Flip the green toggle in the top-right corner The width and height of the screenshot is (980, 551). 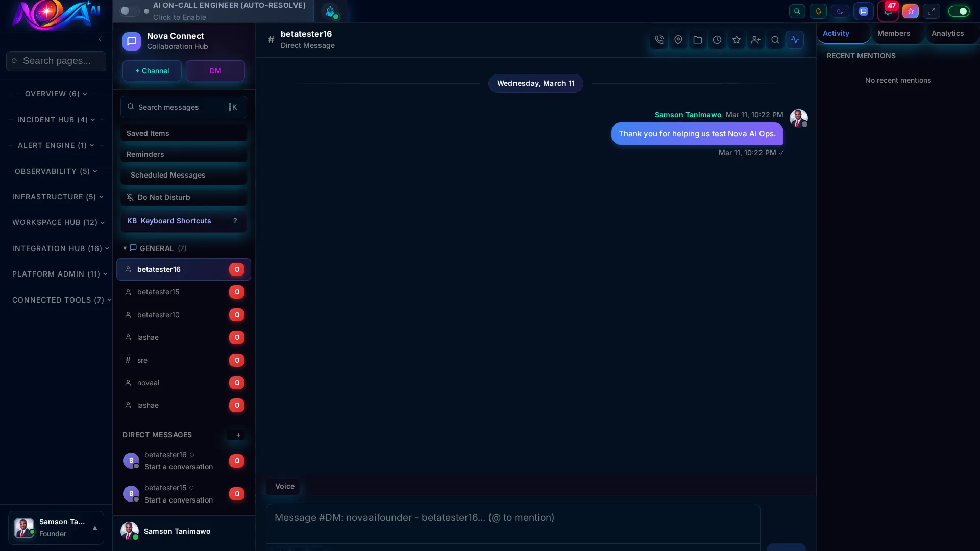[959, 11]
